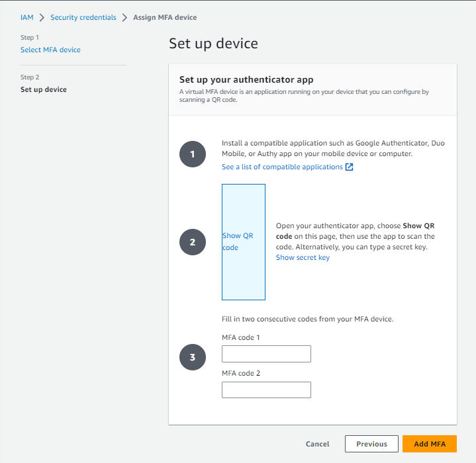Click Fill in two consecutive codes text
476x463 pixels.
click(308, 319)
